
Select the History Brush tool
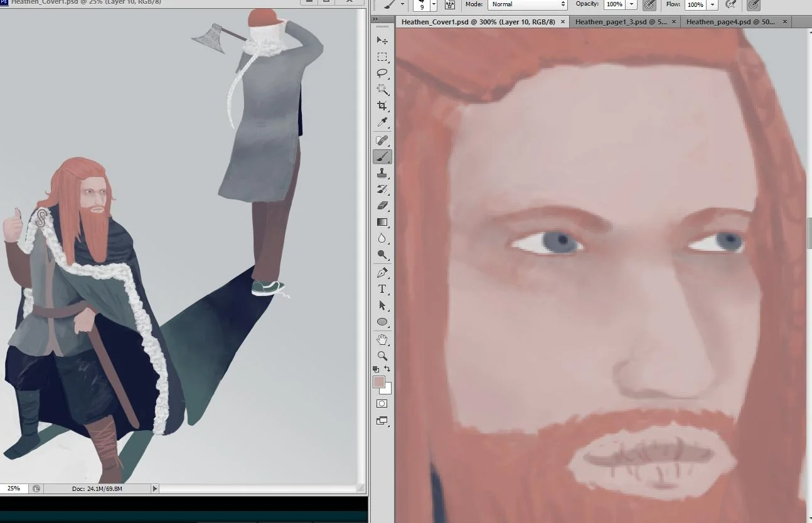pos(382,189)
